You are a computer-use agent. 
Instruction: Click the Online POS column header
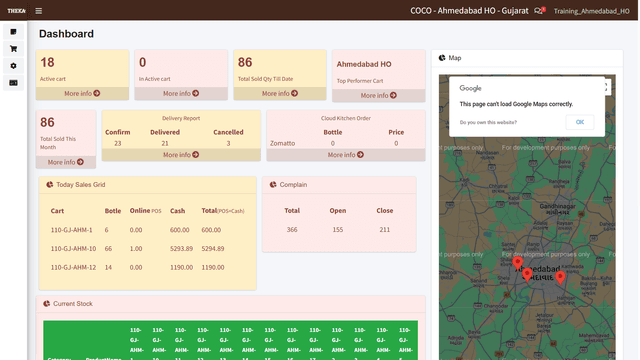(x=145, y=211)
